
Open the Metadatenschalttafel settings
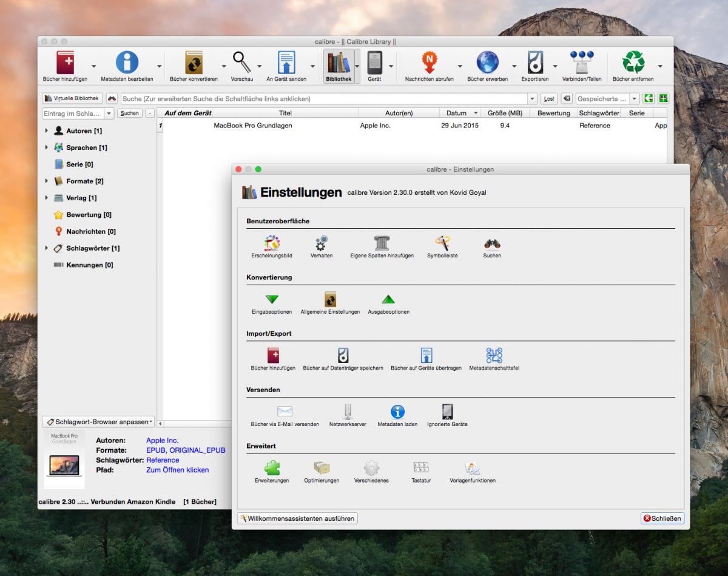tap(494, 355)
